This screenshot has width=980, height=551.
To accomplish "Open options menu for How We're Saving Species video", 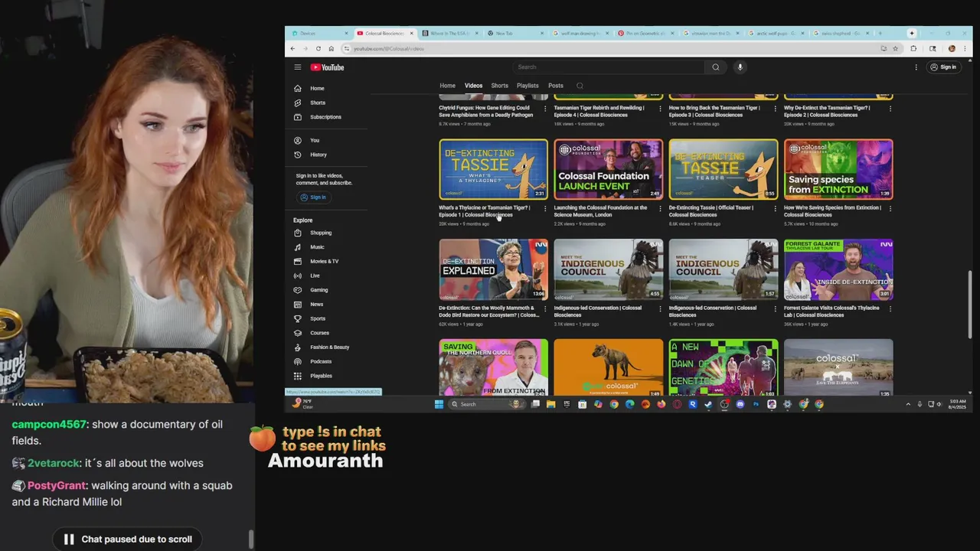I will tap(890, 208).
